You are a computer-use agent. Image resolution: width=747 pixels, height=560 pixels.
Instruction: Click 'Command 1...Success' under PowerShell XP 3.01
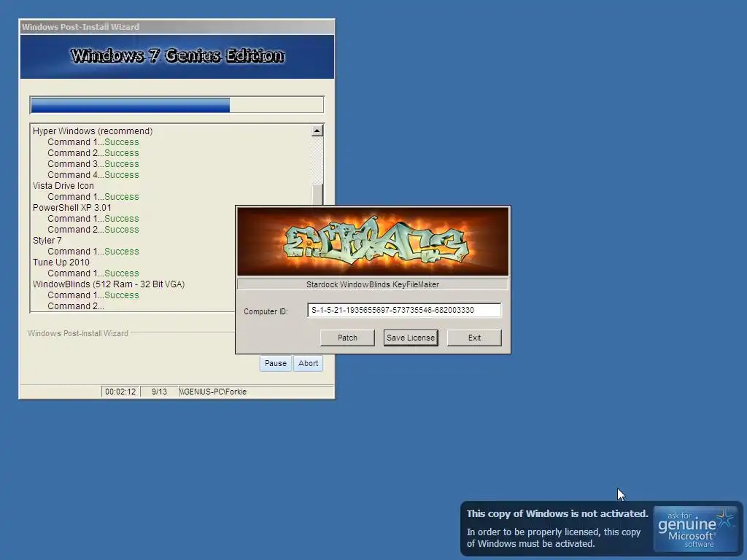pos(93,219)
